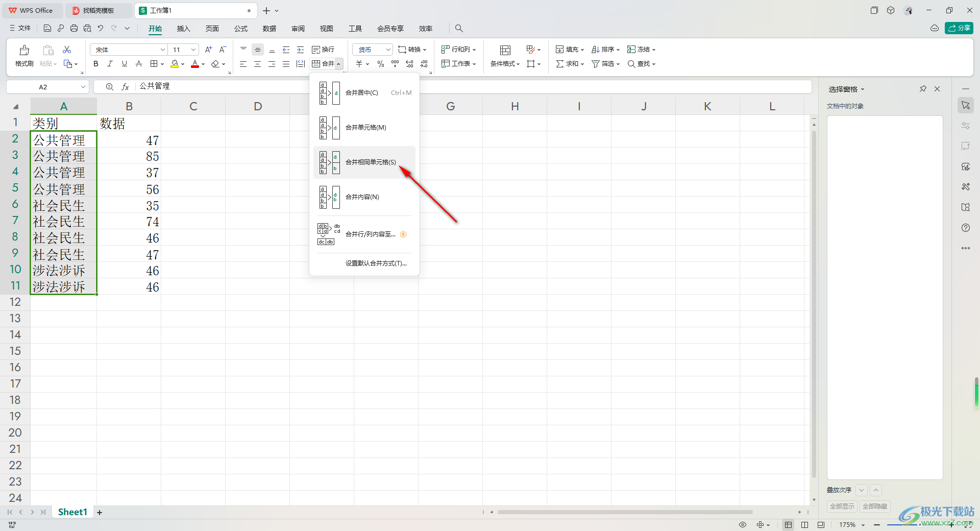
Task: Select Merge and Center (合并居中) menu item
Action: (x=364, y=93)
